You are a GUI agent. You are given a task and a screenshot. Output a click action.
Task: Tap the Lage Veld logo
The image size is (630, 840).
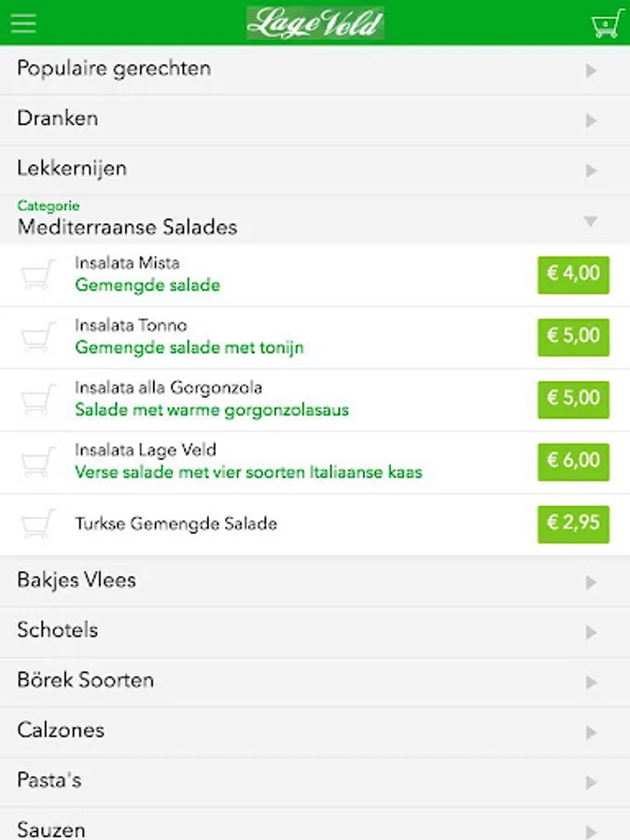tap(315, 22)
